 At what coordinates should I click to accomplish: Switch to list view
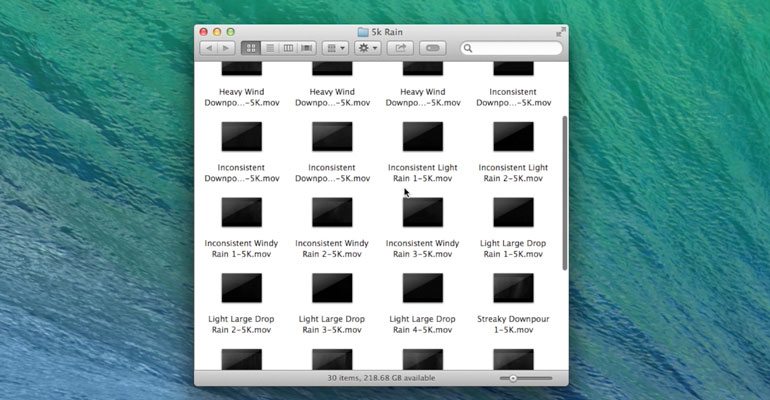click(x=270, y=48)
